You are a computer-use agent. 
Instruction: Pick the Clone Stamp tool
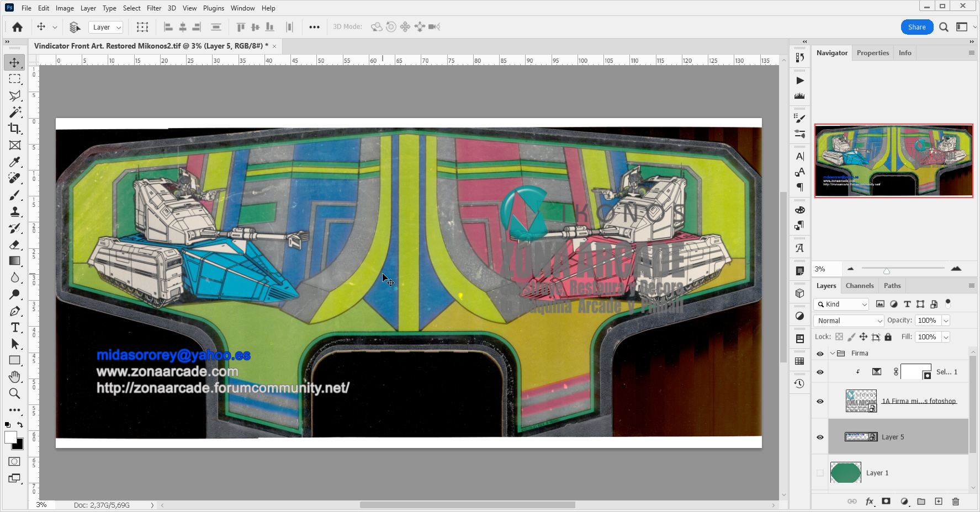coord(14,211)
